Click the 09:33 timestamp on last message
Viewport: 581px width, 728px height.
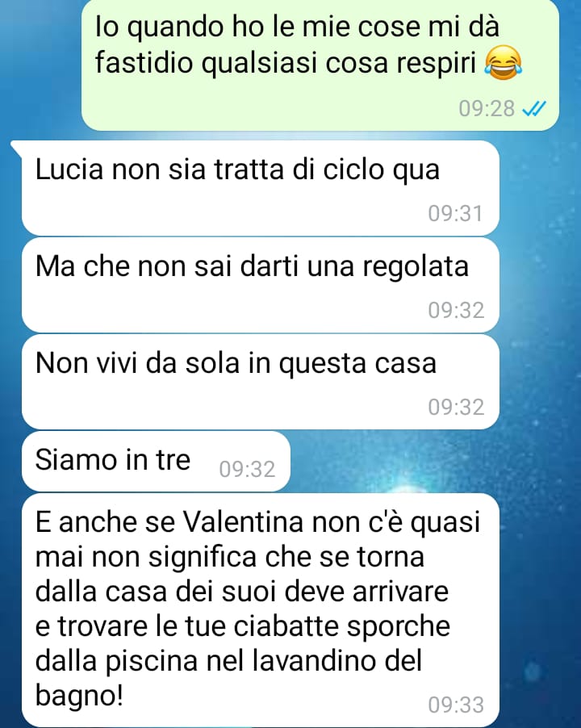click(x=456, y=705)
